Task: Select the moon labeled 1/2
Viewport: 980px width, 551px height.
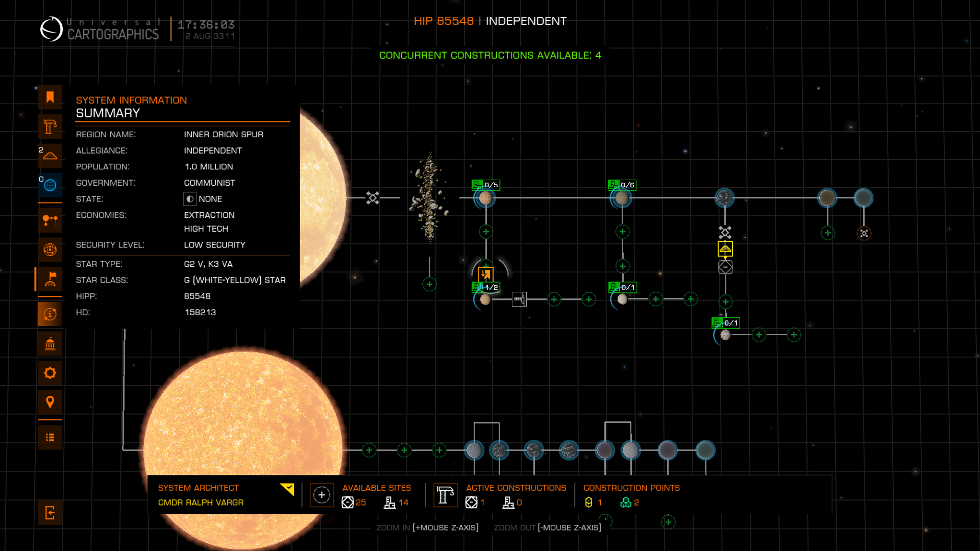Action: coord(485,299)
